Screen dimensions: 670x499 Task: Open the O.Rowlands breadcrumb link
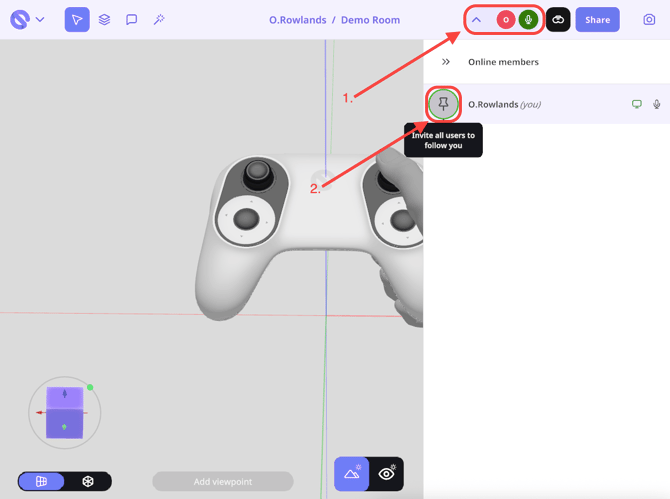(298, 20)
